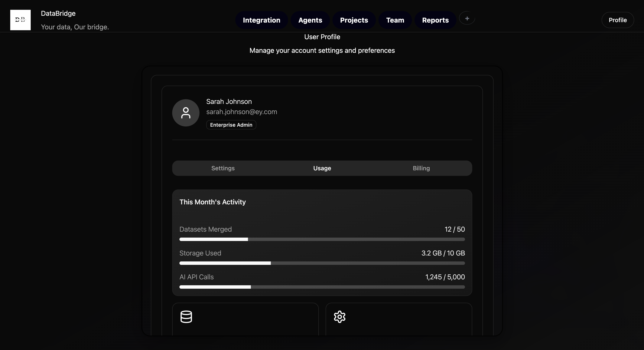Click the plus icon in navigation
Screen dimensions: 644x350
click(x=467, y=18)
